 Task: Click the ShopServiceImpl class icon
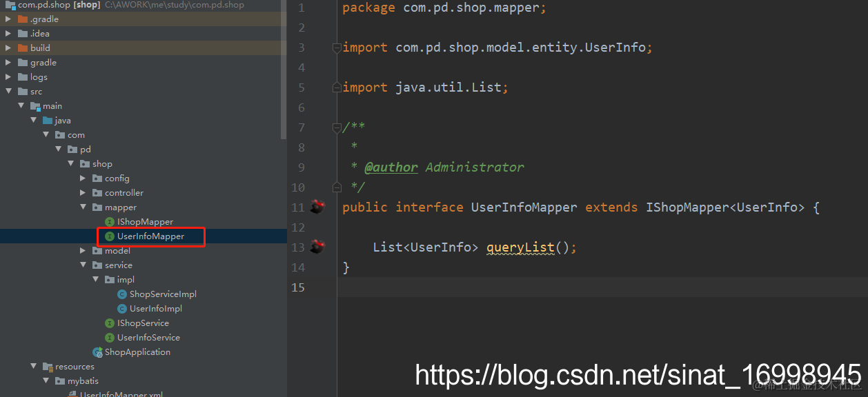pyautogui.click(x=122, y=294)
